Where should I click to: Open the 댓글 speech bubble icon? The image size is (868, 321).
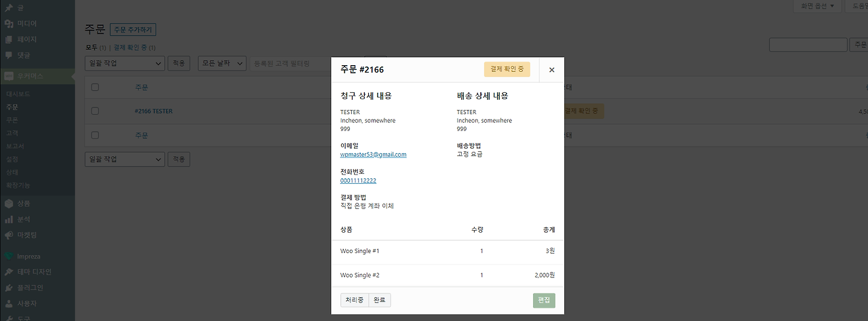(x=9, y=55)
